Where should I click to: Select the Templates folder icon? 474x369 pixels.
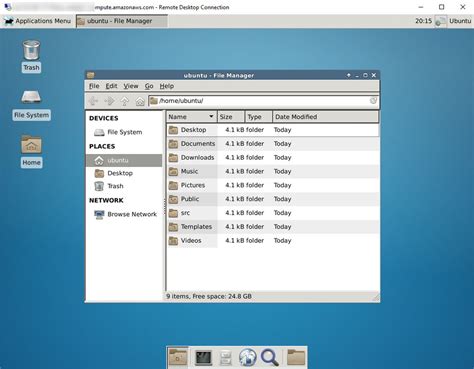click(x=173, y=227)
